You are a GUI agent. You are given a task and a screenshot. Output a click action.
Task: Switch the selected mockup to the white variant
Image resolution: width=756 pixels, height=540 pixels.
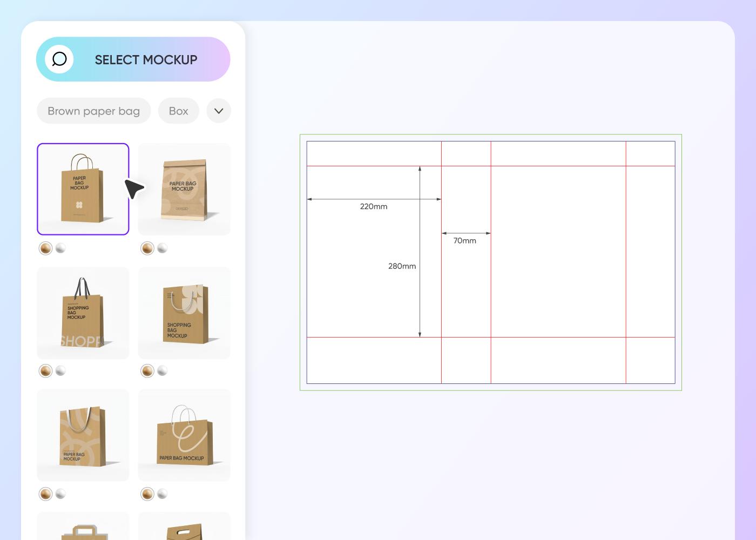(60, 248)
